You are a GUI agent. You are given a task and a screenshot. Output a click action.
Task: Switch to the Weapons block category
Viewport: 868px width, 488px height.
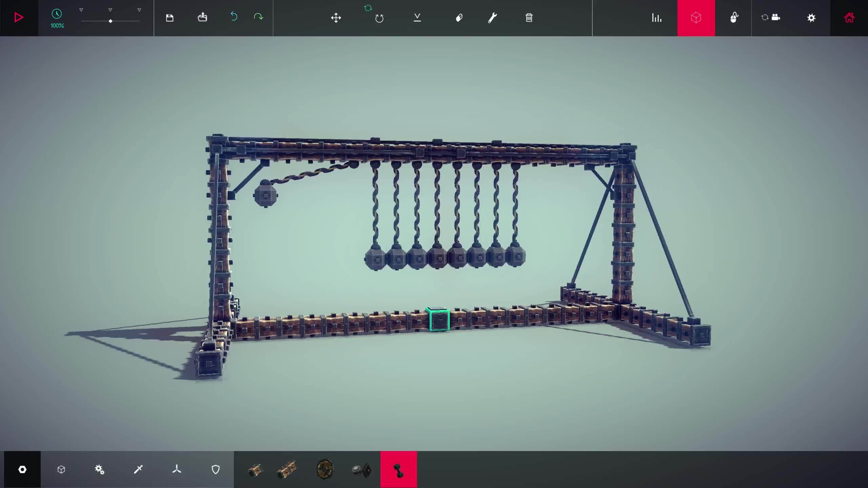pos(138,469)
